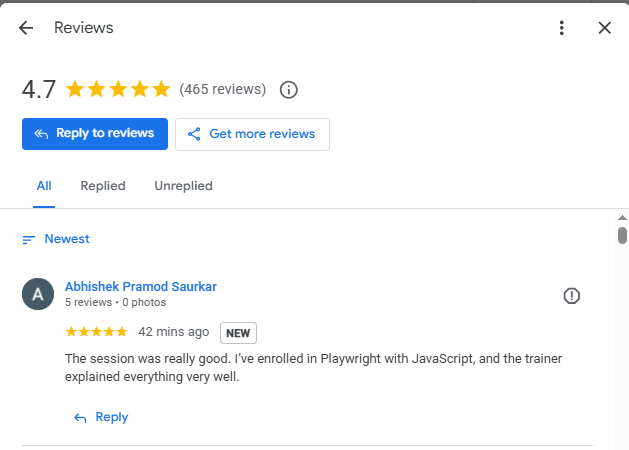Go back using the left arrow

pos(26,28)
